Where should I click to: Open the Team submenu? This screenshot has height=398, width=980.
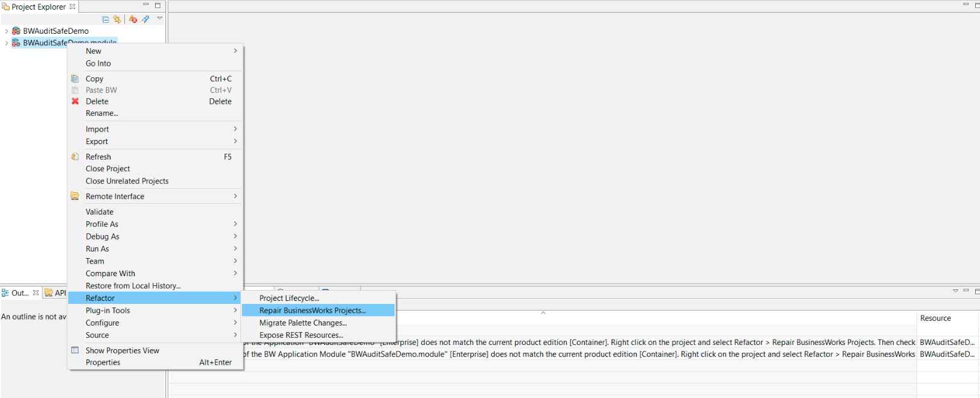tap(156, 261)
